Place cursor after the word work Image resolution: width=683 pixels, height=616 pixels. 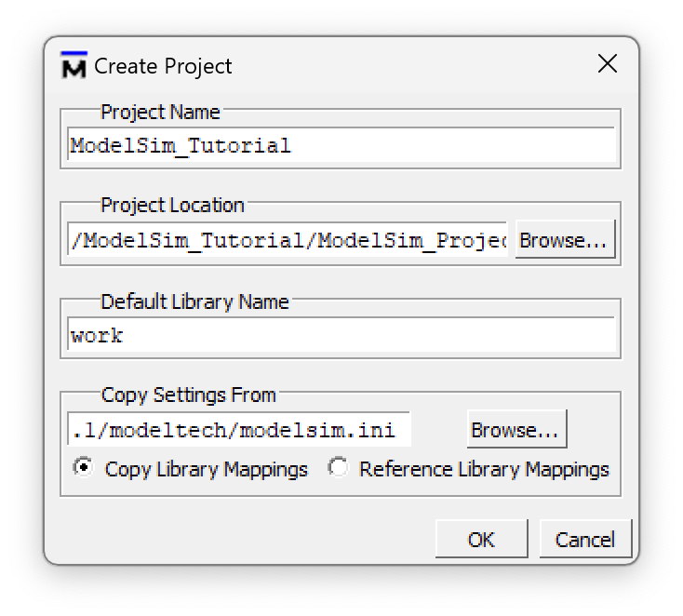click(125, 335)
